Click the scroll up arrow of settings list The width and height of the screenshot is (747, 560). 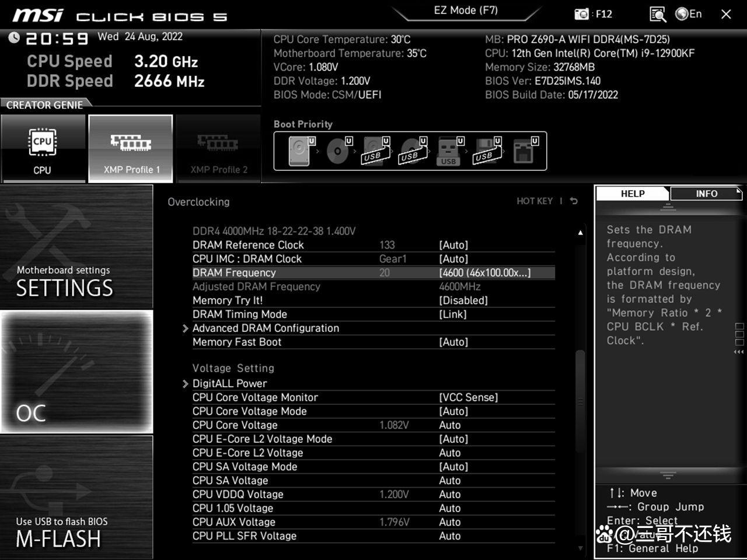tap(580, 232)
